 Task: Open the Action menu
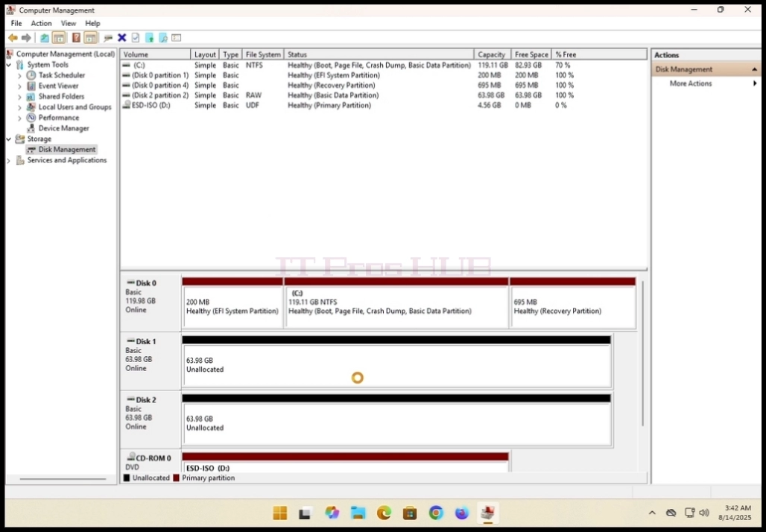[x=41, y=23]
